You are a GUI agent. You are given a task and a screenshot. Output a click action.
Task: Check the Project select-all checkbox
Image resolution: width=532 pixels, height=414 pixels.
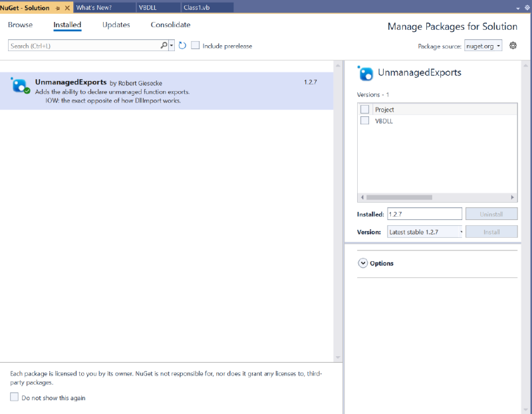[x=364, y=109]
